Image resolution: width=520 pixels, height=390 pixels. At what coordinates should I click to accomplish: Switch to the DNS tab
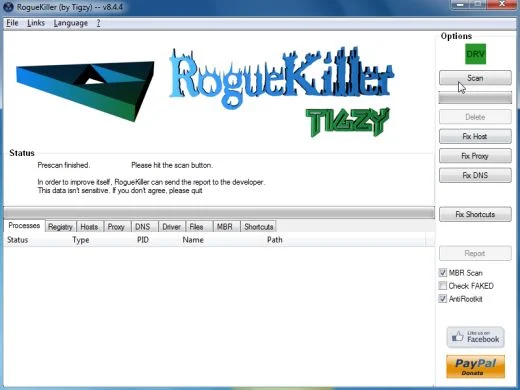click(x=143, y=227)
